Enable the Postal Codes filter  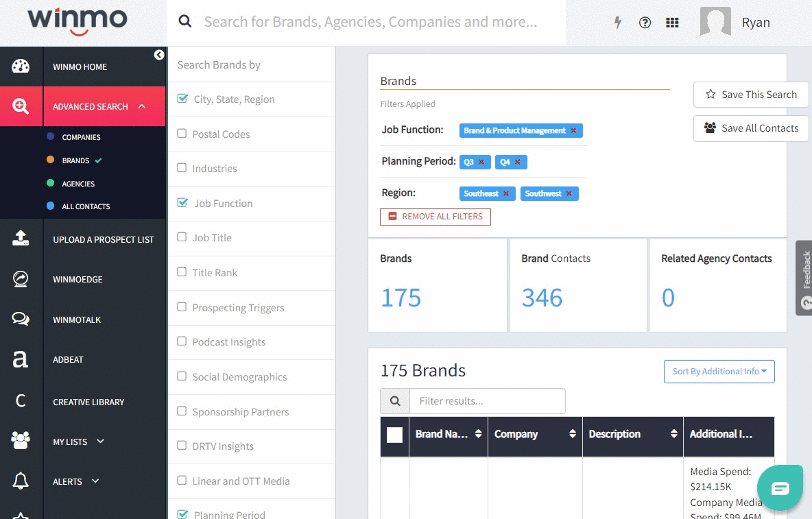[x=182, y=134]
